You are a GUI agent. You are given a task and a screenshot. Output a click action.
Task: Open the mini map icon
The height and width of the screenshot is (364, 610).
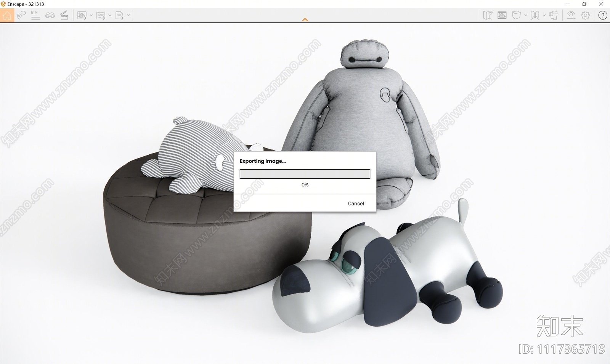[x=488, y=15]
